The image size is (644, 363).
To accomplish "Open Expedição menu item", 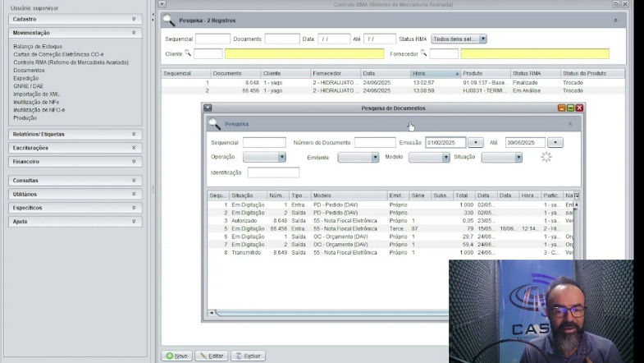I will pos(26,78).
